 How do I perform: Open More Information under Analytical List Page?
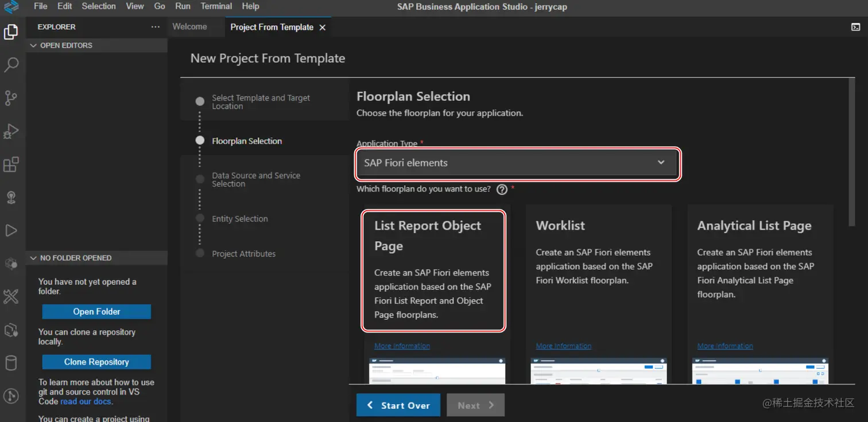click(725, 346)
